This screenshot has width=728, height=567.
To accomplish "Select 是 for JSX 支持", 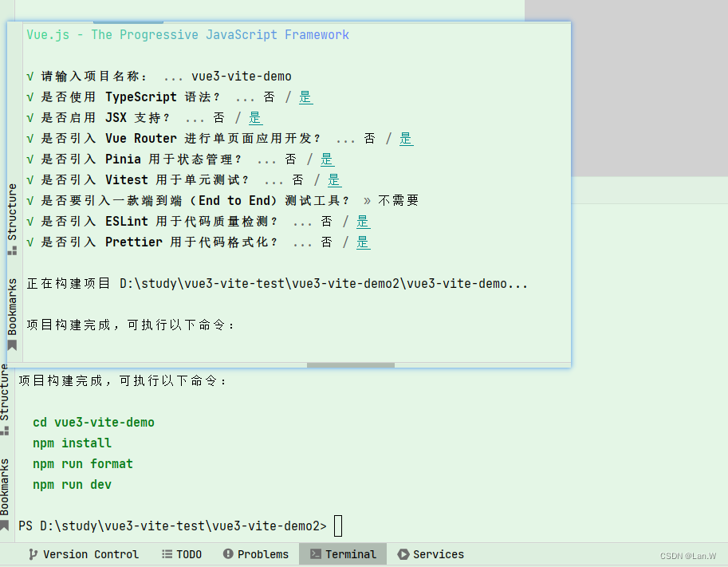I will (x=255, y=117).
